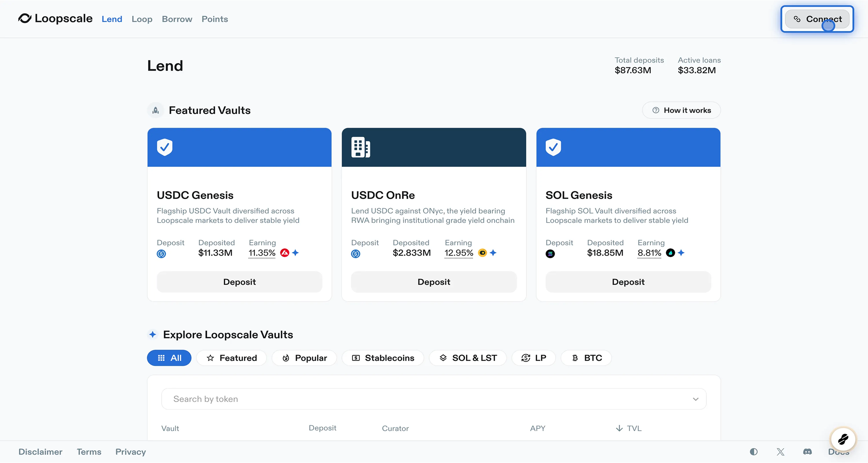The height and width of the screenshot is (463, 868).
Task: Open the Discord icon link
Action: (x=807, y=451)
